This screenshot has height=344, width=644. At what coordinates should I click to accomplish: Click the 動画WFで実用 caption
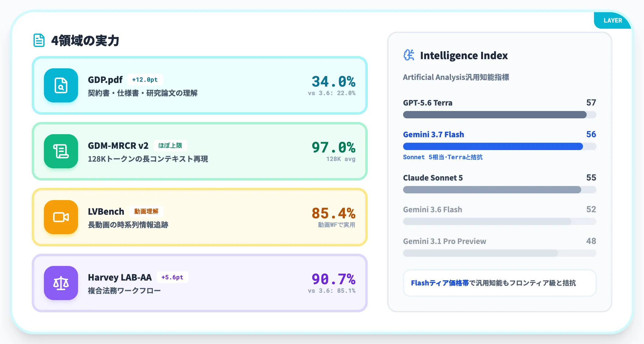[x=337, y=225]
